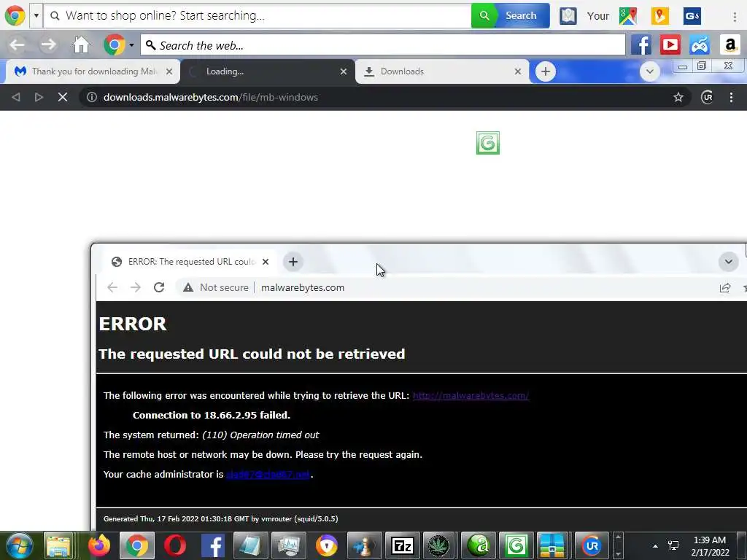Click the 'Your' toolbar label

coord(598,16)
